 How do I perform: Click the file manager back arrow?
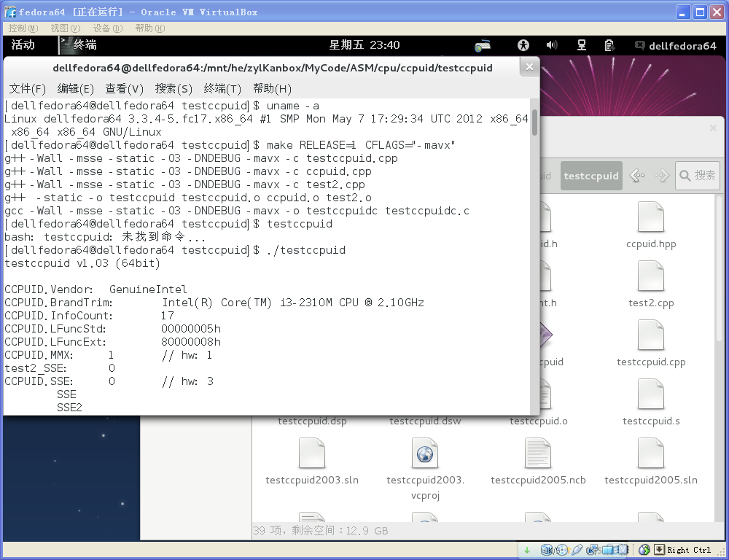637,176
